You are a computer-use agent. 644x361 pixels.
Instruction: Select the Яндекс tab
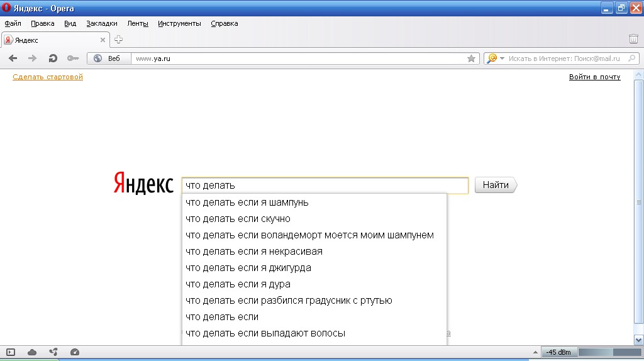[x=55, y=40]
